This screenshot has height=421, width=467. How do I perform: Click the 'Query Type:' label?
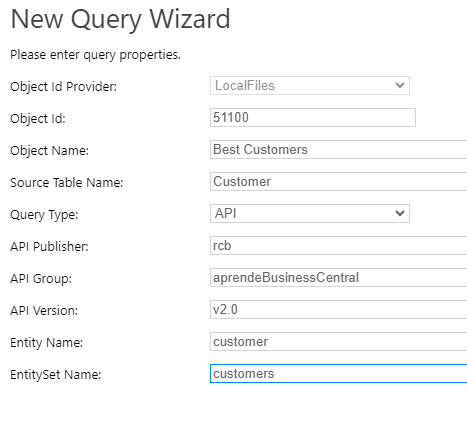coord(44,215)
